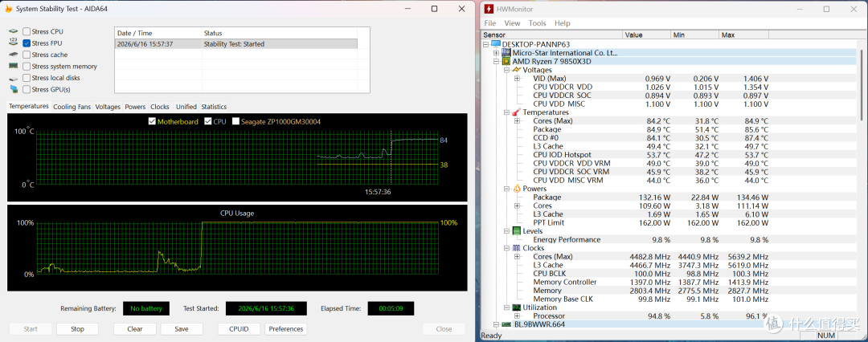Tick the Seagate ZP1000GM30004 graph checkbox

pyautogui.click(x=235, y=122)
